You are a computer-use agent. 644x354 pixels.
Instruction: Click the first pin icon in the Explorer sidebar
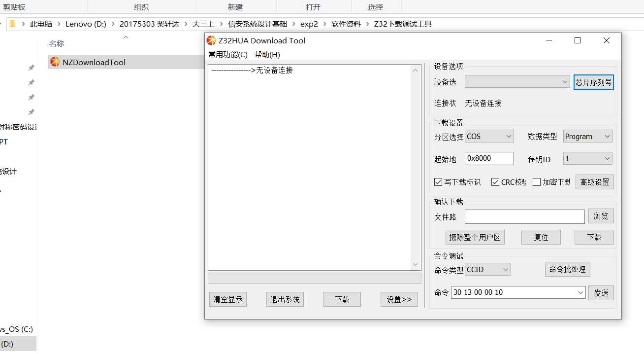pos(31,68)
